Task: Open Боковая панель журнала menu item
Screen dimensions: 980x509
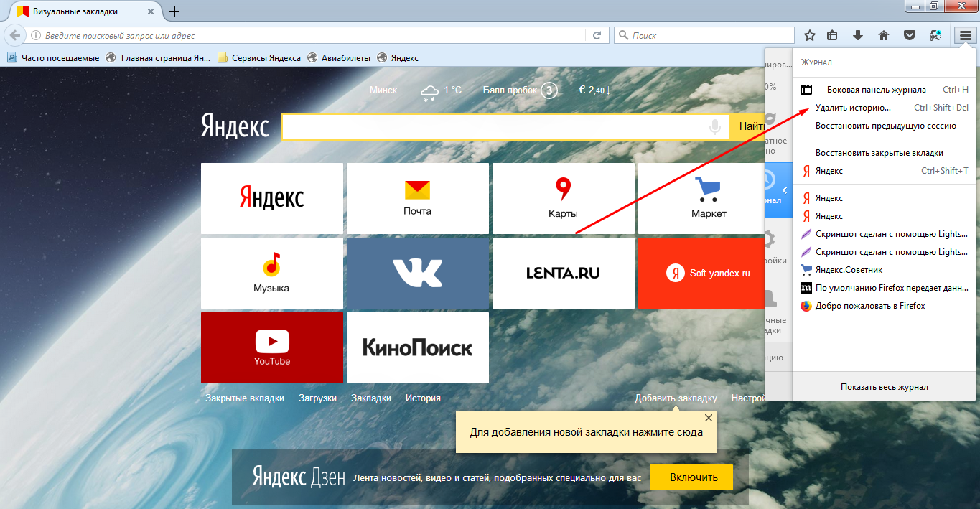Action: click(x=885, y=90)
